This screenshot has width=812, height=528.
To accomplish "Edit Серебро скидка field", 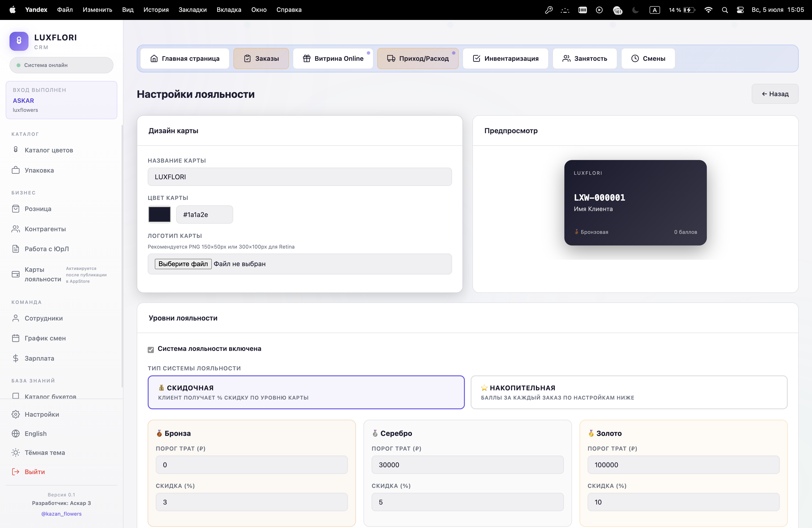I will click(x=467, y=502).
